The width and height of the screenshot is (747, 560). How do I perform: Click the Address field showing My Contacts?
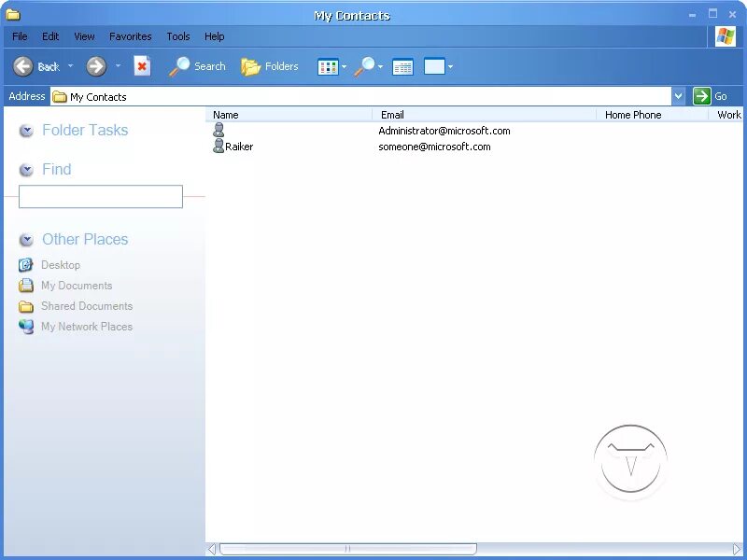tap(361, 97)
